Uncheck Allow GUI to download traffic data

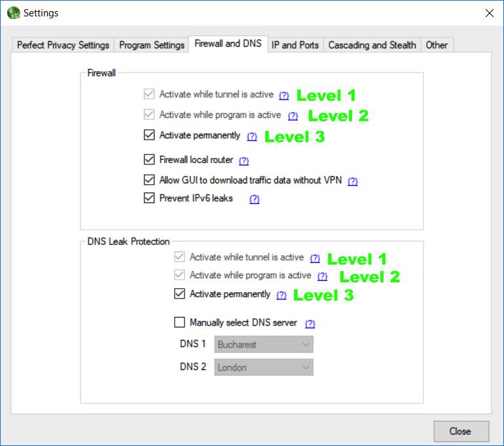149,179
